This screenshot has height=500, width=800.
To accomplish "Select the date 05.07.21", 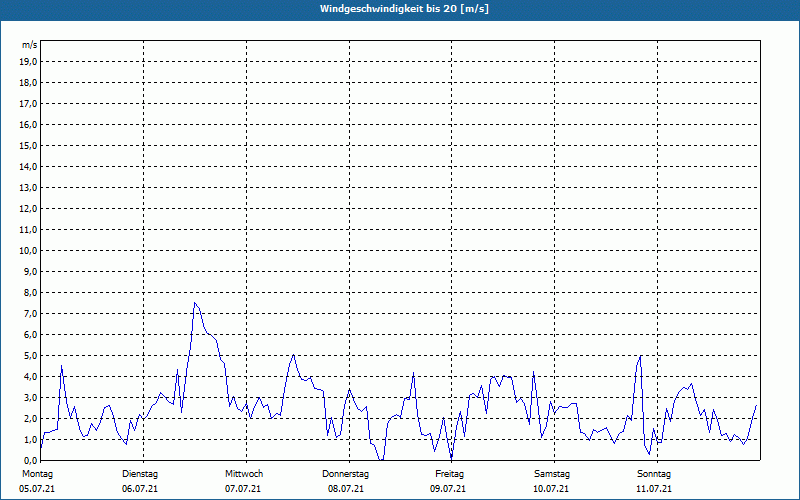I will (x=37, y=489).
